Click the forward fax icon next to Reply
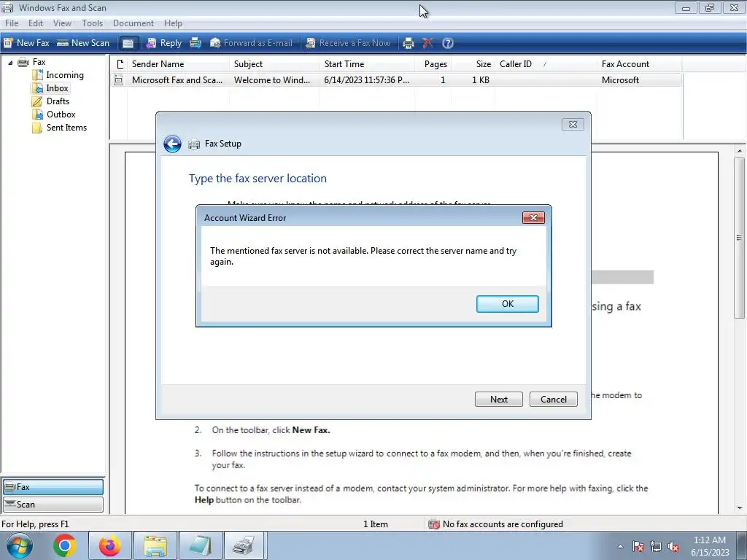This screenshot has height=560, width=747. tap(196, 43)
